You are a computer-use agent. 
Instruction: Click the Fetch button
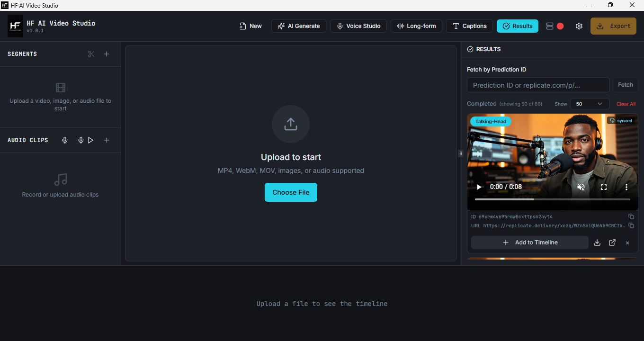(626, 85)
